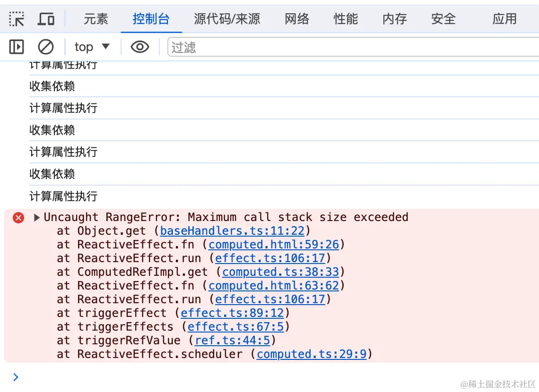Open the top context dropdown
The image size is (539, 392).
click(92, 47)
